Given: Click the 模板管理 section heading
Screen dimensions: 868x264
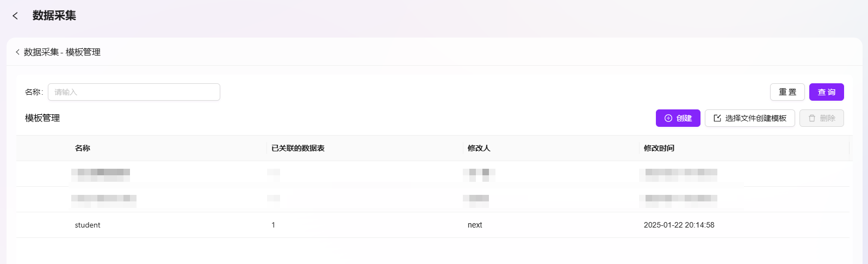Looking at the screenshot, I should pos(42,118).
